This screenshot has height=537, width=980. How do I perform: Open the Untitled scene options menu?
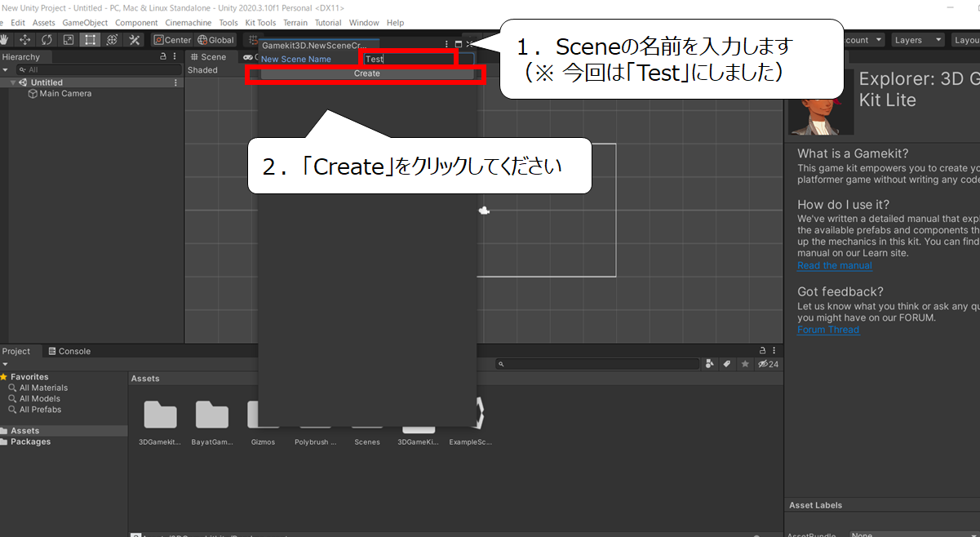click(x=176, y=82)
